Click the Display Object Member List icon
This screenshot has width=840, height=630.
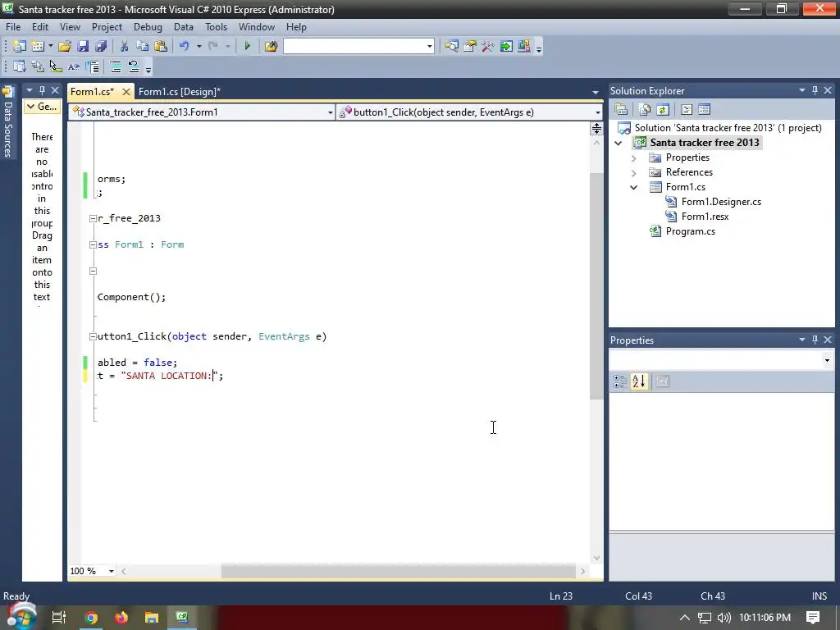coord(20,66)
